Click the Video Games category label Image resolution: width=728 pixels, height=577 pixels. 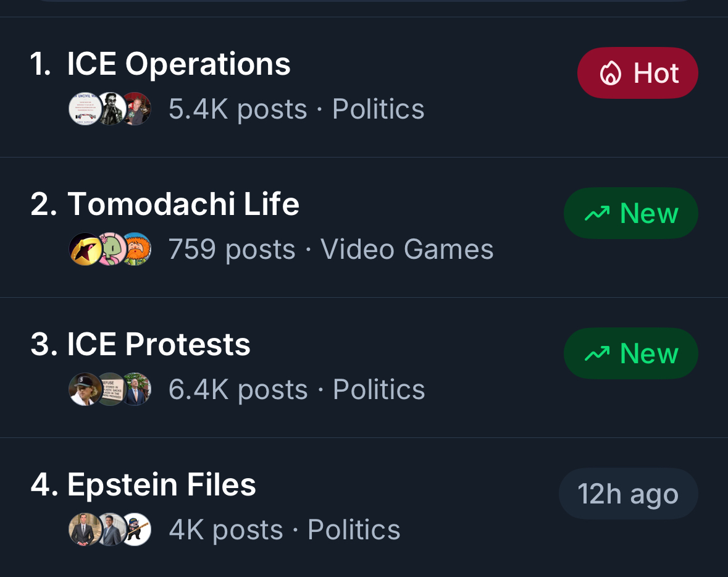pyautogui.click(x=407, y=250)
